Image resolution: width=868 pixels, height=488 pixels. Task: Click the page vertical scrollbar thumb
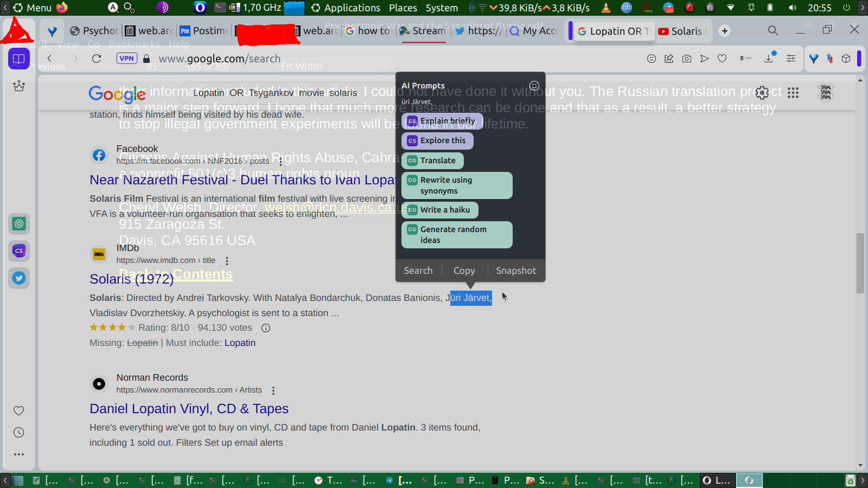860,263
